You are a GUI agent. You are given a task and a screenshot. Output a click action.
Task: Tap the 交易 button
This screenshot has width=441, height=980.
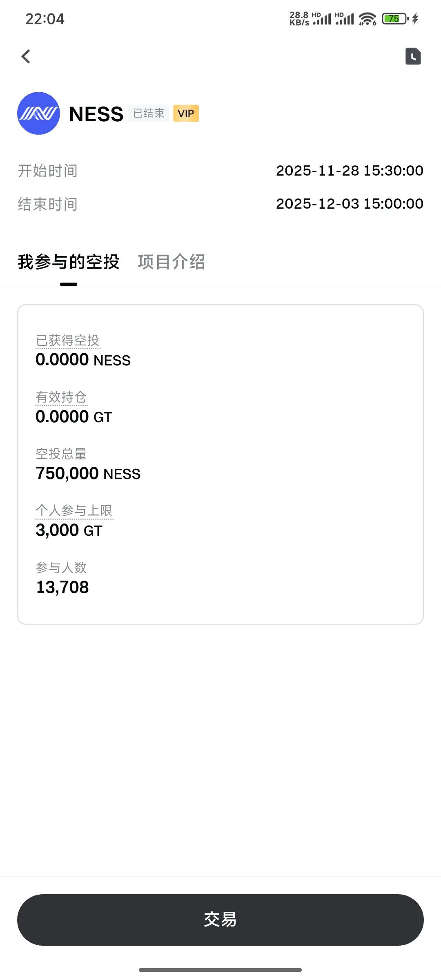point(220,920)
